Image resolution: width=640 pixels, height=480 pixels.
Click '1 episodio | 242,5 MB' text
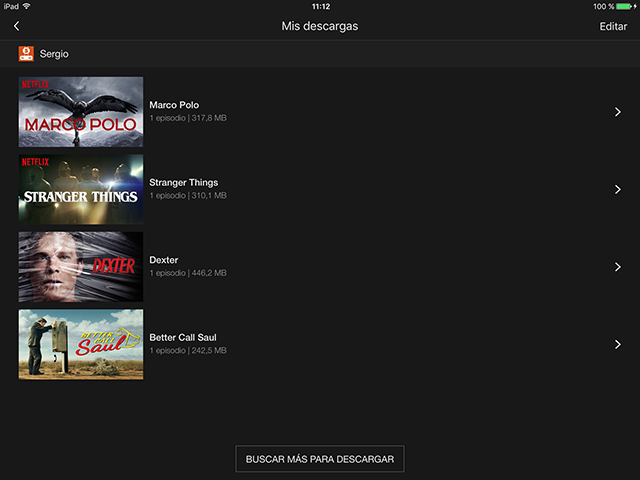coord(188,351)
